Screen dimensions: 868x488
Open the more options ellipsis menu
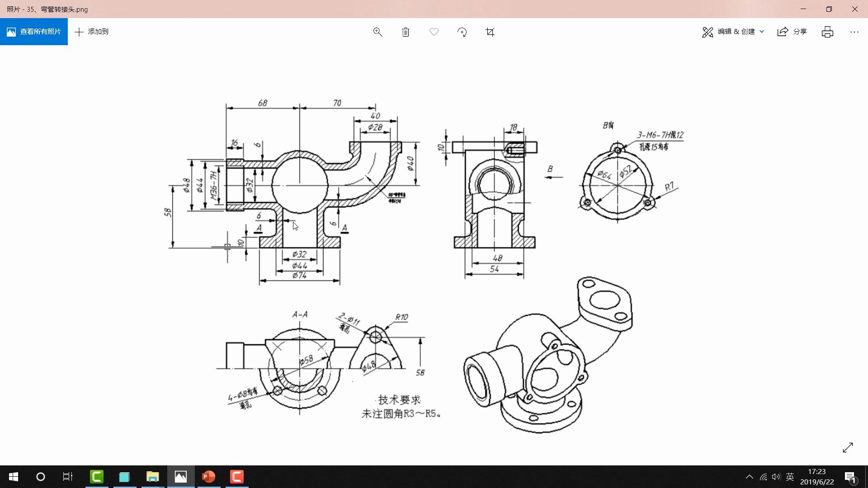[x=854, y=32]
